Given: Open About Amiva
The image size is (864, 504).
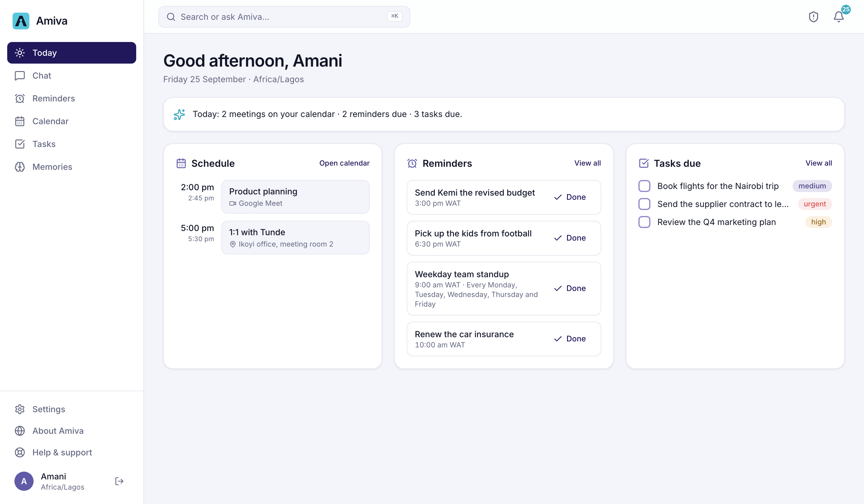Looking at the screenshot, I should [x=72, y=430].
